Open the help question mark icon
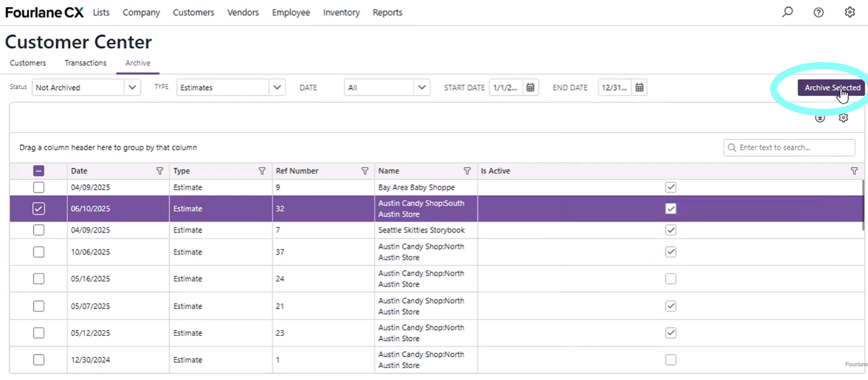This screenshot has height=380, width=868. coord(819,12)
